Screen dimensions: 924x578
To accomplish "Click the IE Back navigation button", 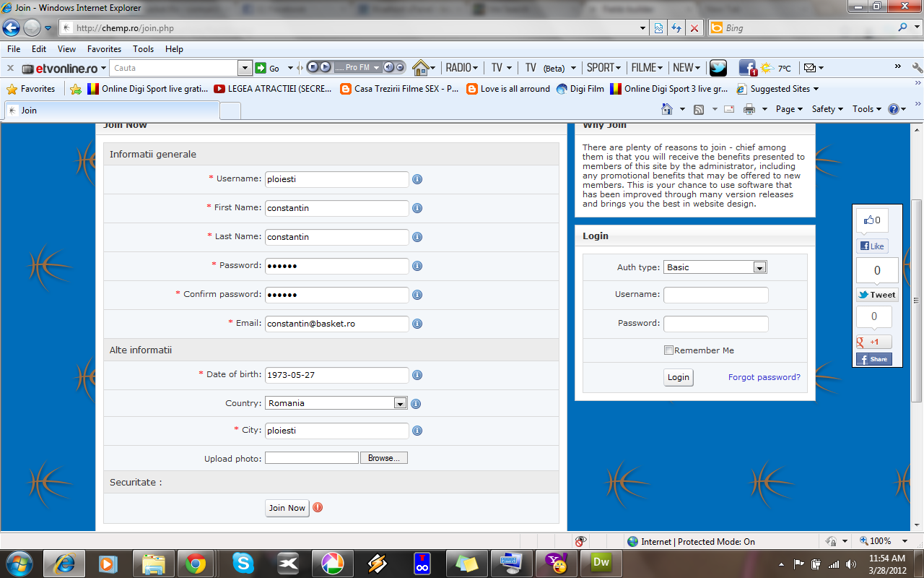I will click(12, 28).
